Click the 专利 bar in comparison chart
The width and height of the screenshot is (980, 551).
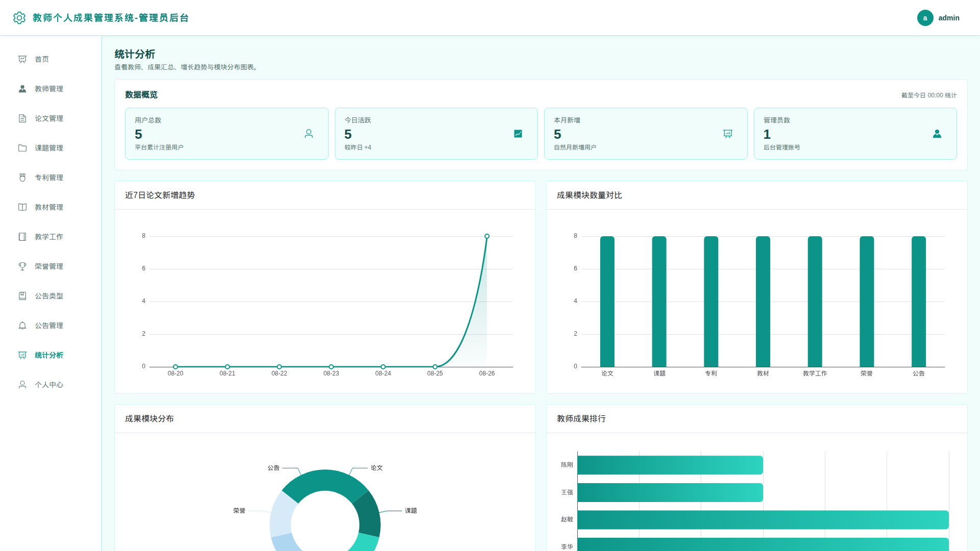click(711, 302)
